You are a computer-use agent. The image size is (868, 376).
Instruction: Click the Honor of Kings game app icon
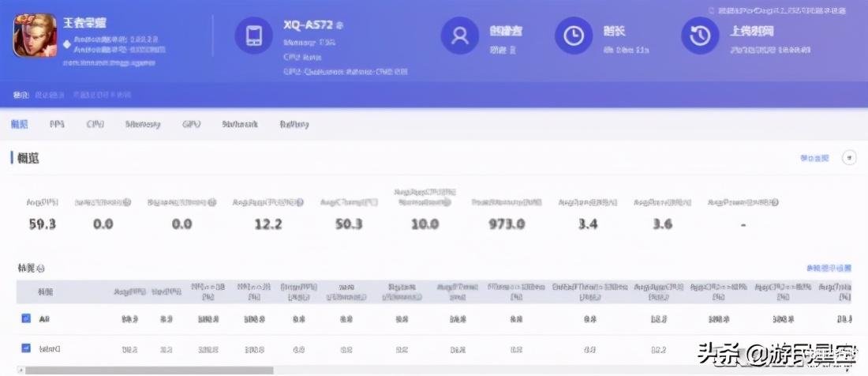click(x=35, y=36)
